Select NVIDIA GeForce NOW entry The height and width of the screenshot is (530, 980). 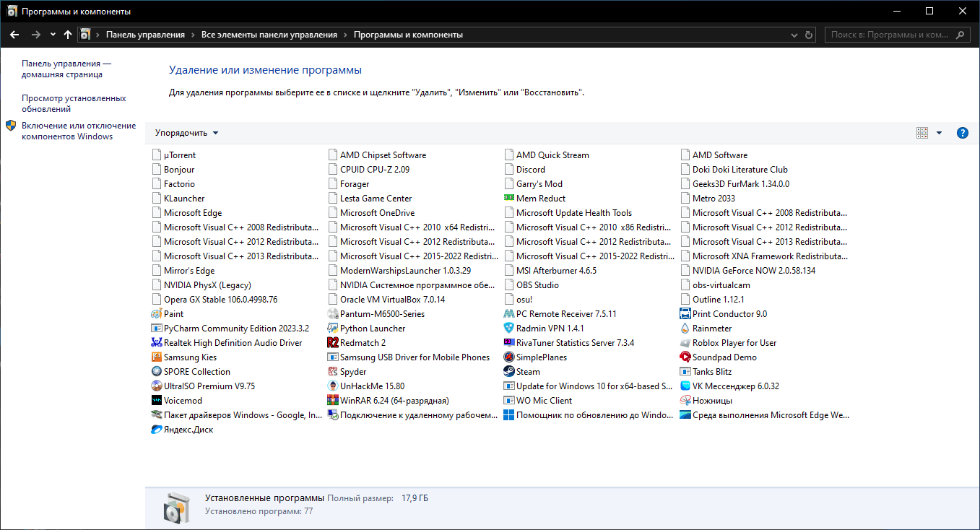(x=748, y=271)
